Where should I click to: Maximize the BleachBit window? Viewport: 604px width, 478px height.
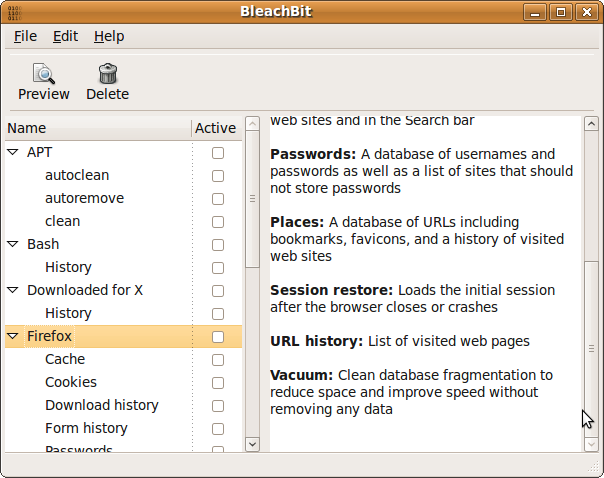point(562,11)
